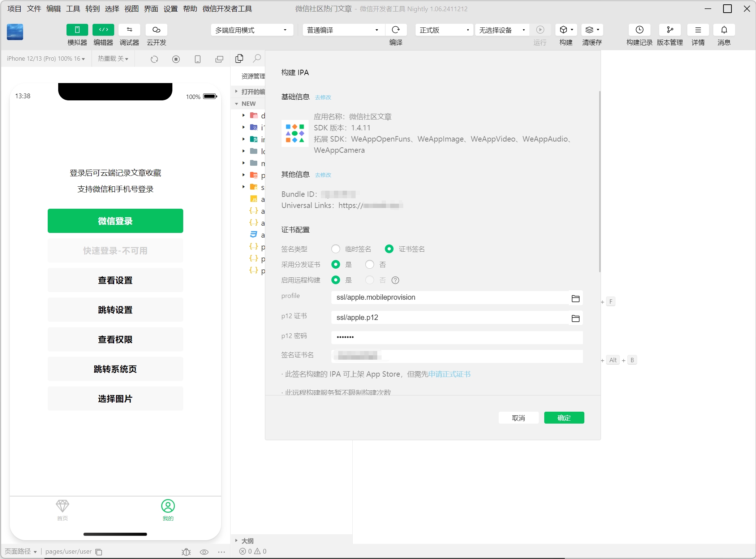
Task: Click the detach simulator window icon
Action: 219,59
